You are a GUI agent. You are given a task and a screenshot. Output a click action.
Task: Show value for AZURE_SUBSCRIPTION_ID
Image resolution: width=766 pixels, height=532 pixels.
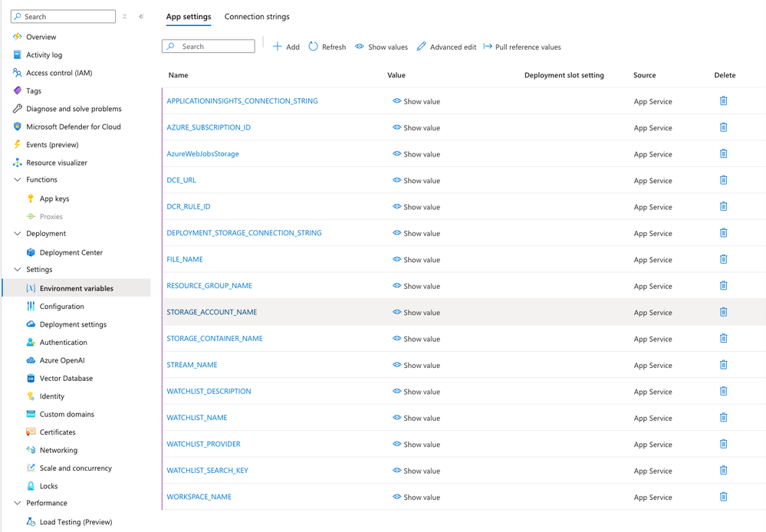[416, 127]
